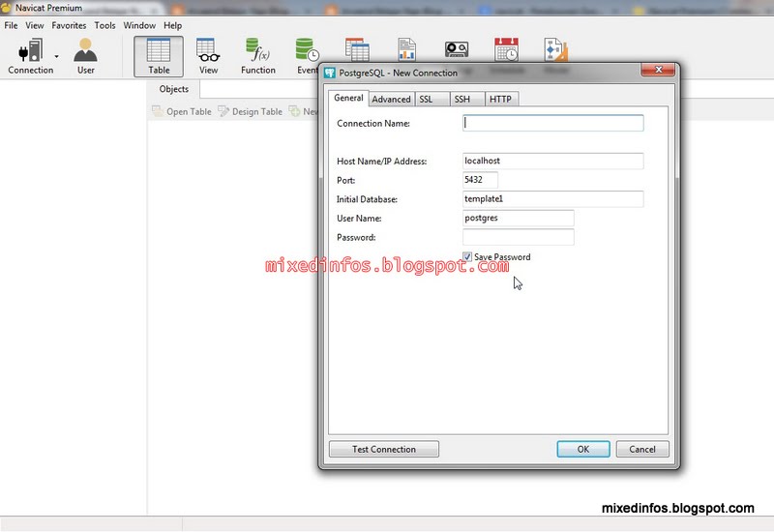Close the New Connection dialog
This screenshot has width=774, height=532.
point(658,70)
